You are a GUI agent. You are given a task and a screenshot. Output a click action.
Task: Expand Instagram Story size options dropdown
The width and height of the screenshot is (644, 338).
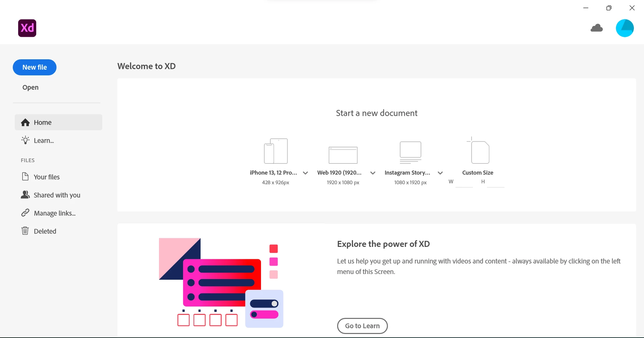[x=440, y=173]
